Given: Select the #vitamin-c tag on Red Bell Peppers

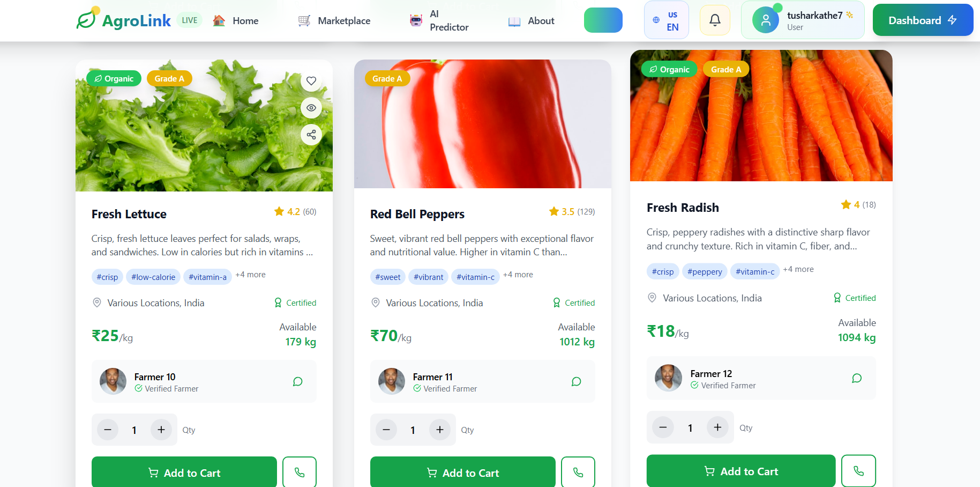Looking at the screenshot, I should [475, 277].
